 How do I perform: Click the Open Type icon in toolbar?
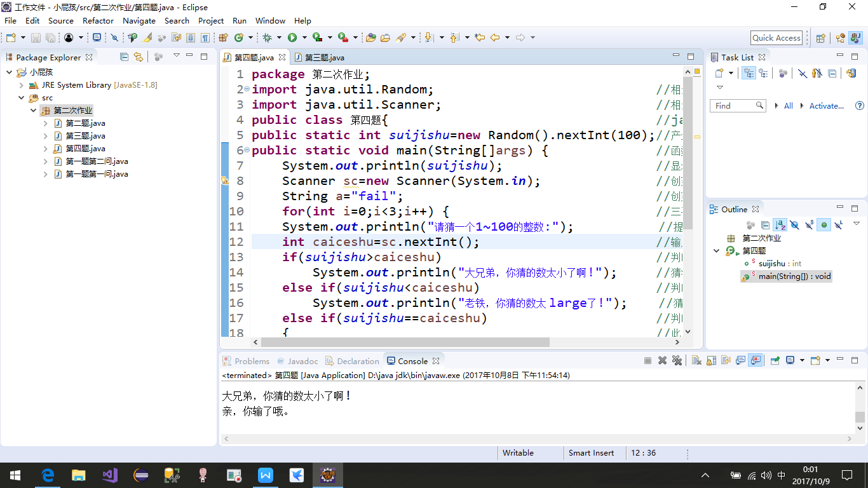coord(371,37)
